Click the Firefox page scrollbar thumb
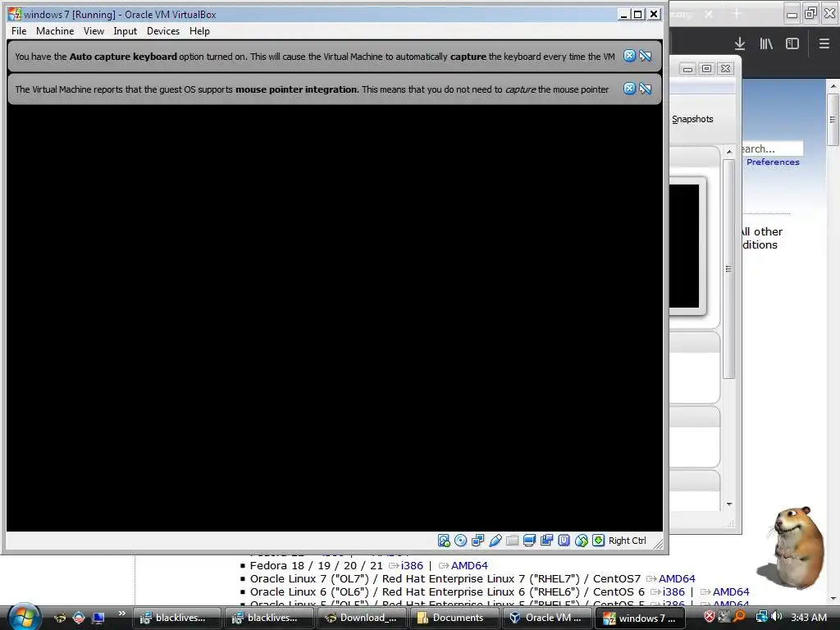 [x=833, y=120]
